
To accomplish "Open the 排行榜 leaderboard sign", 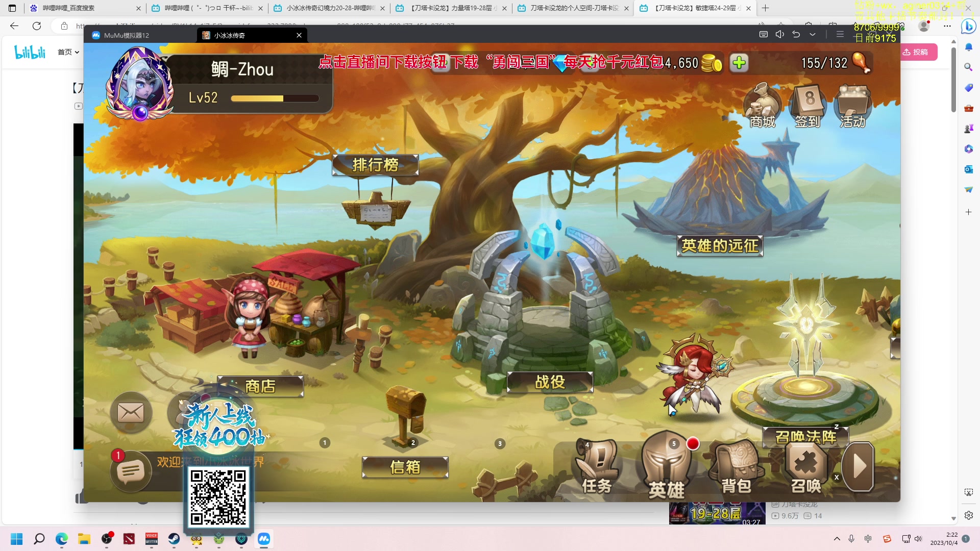I will point(375,165).
